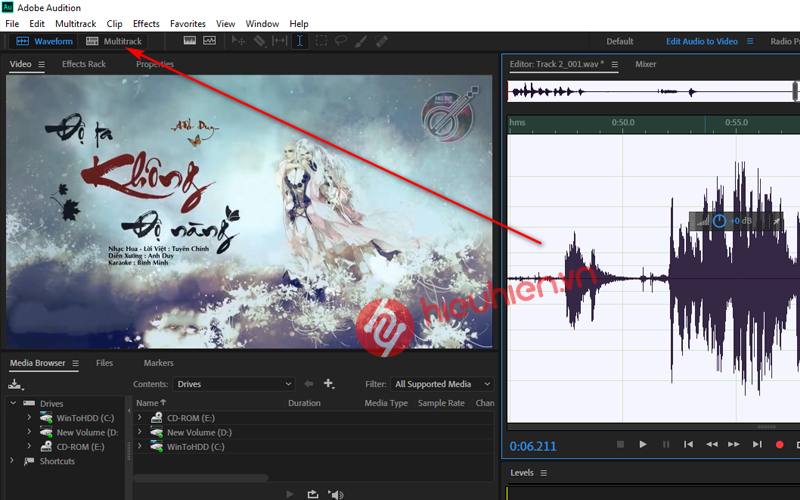Move playhead to previous marker
The width and height of the screenshot is (800, 500).
(x=688, y=444)
